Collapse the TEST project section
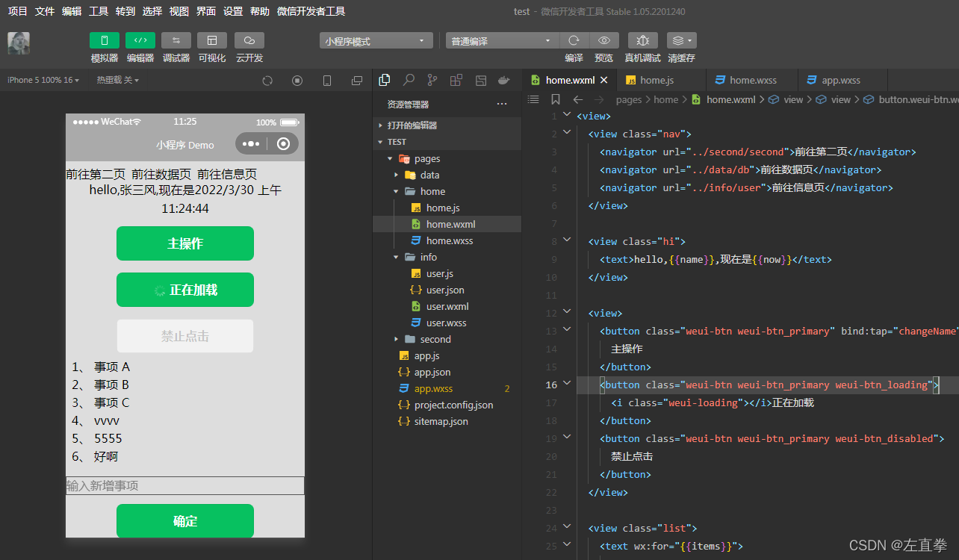Viewport: 959px width, 560px height. 447,142
